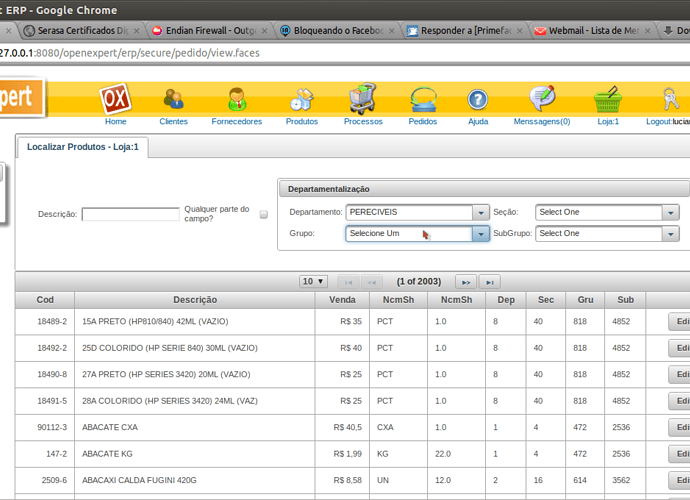The image size is (690, 500).
Task: Select the 'Localizar Produtos - Loja:1' tab
Action: point(83,147)
